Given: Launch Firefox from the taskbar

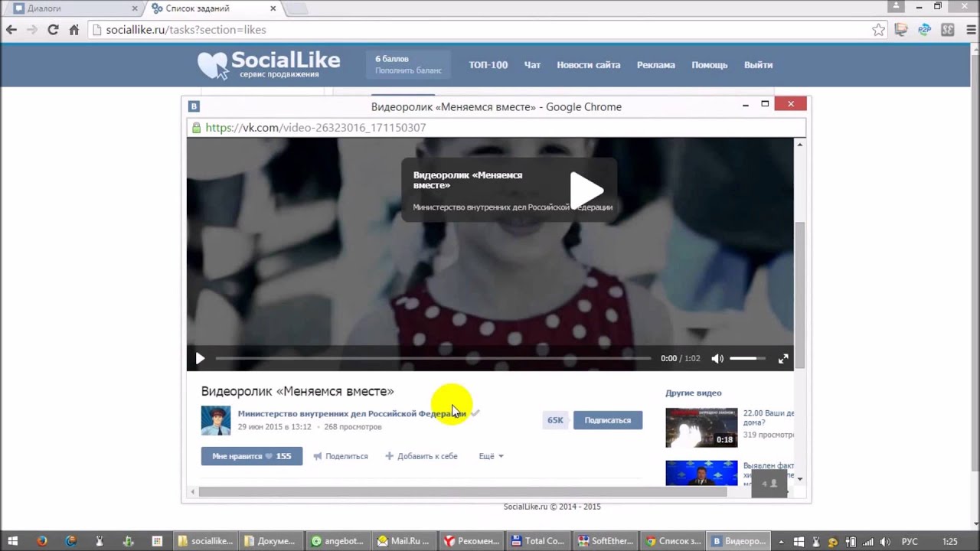Looking at the screenshot, I should 41,541.
